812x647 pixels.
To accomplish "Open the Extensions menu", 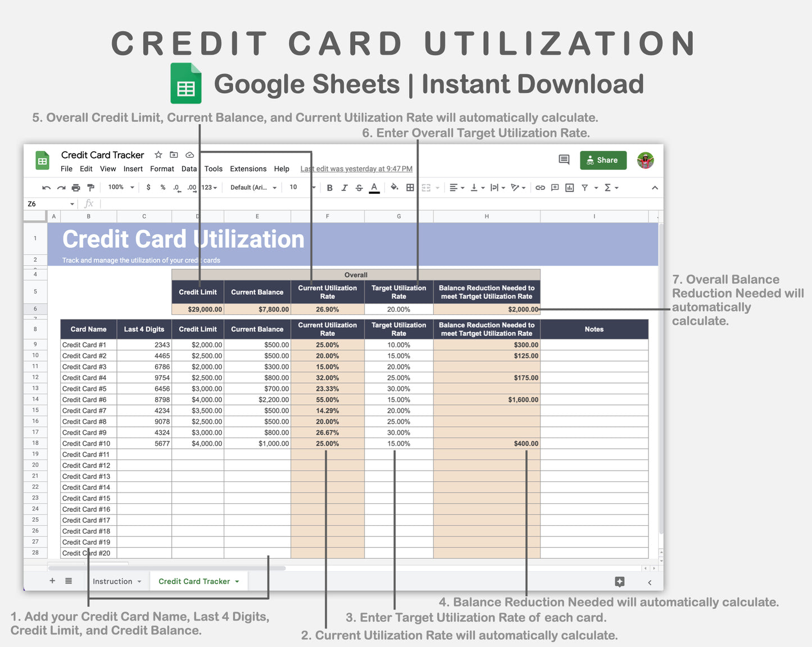I will (x=248, y=169).
